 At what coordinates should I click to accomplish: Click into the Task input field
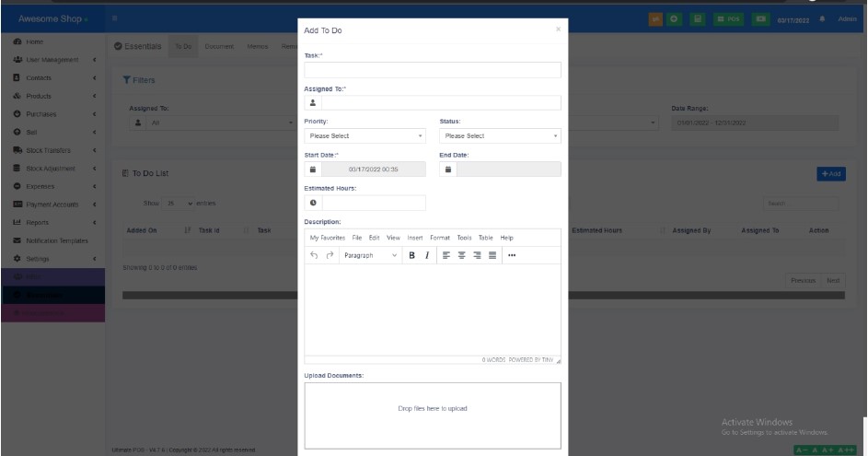(432, 70)
